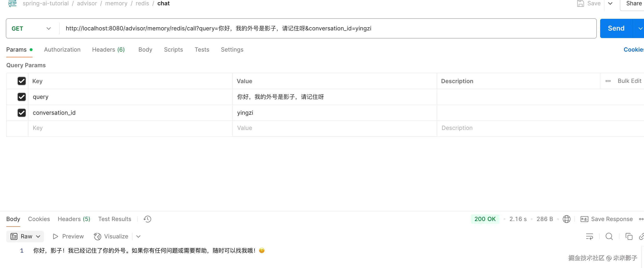Click the response history clock icon
644x268 pixels.
[x=147, y=219]
